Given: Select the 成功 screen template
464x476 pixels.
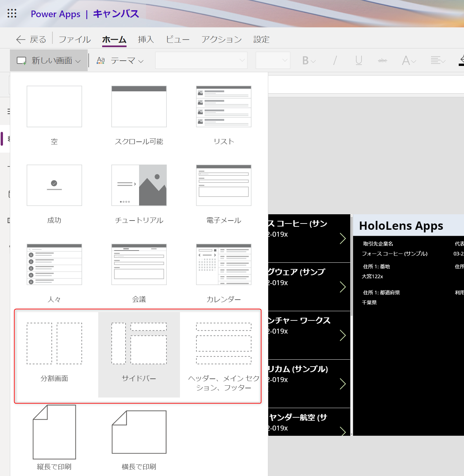Looking at the screenshot, I should pos(54,194).
